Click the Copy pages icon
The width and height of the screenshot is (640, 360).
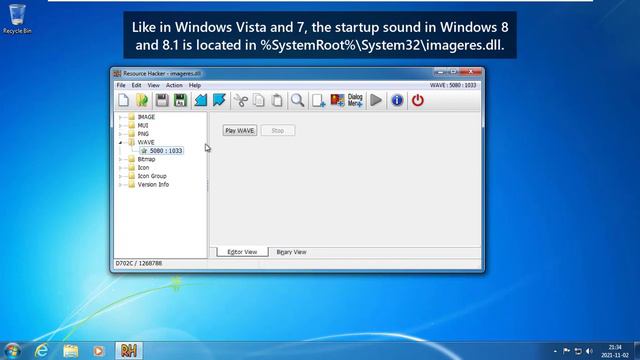259,100
